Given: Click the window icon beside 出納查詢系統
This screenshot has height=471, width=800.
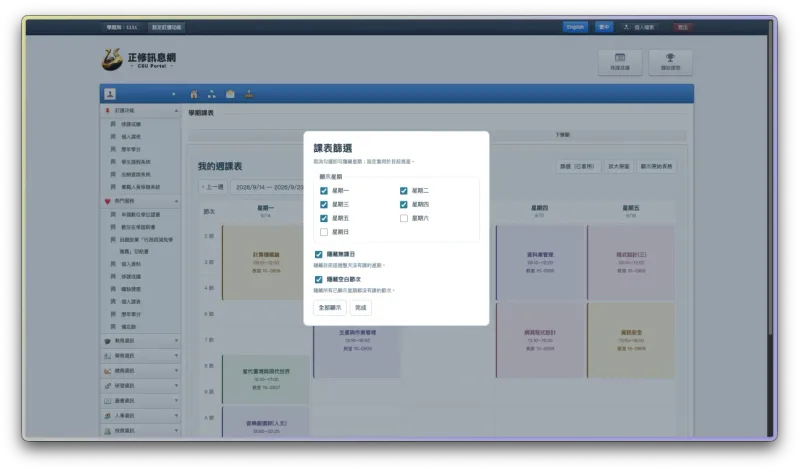Looking at the screenshot, I should coord(113,175).
